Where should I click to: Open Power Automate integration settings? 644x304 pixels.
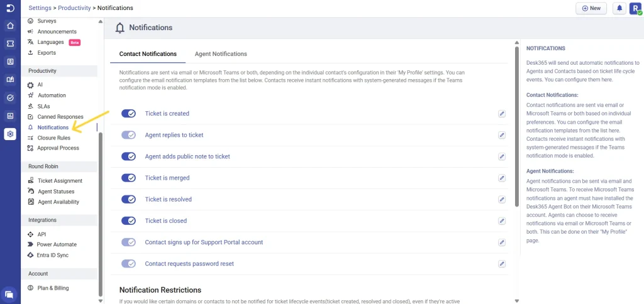point(57,244)
